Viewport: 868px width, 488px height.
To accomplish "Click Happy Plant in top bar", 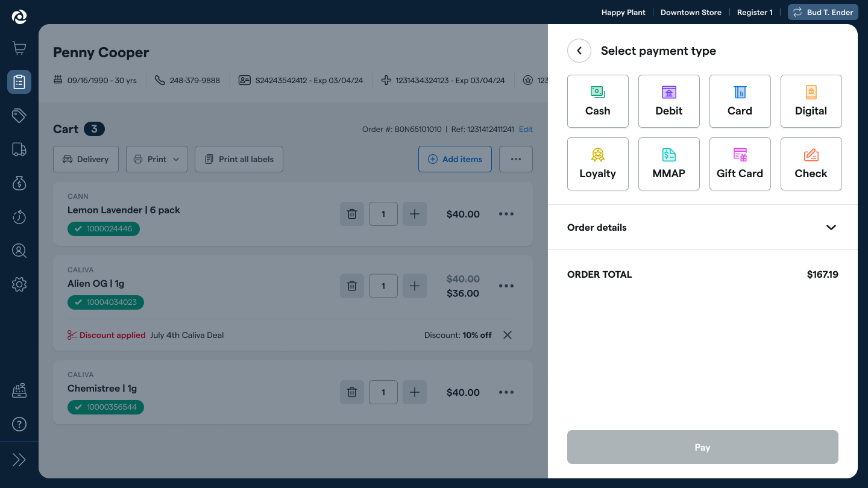I will (623, 13).
